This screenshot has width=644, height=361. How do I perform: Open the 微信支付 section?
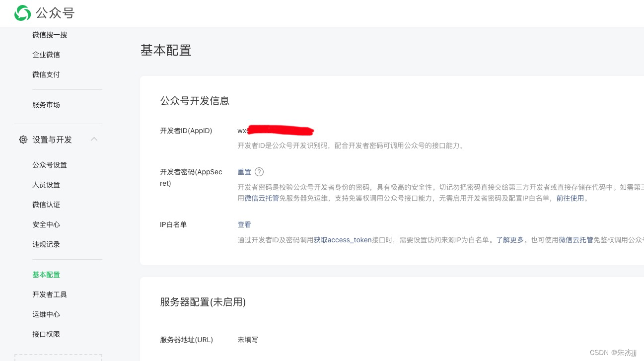tap(46, 74)
